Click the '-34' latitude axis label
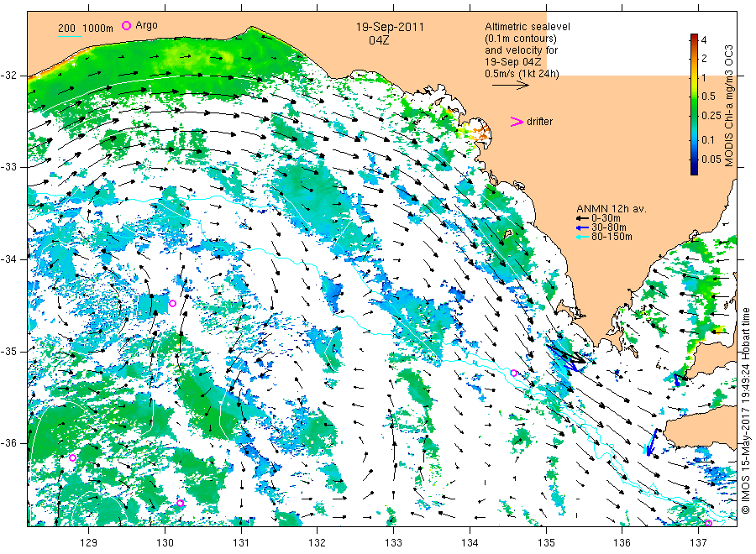The width and height of the screenshot is (756, 554). coord(8,259)
